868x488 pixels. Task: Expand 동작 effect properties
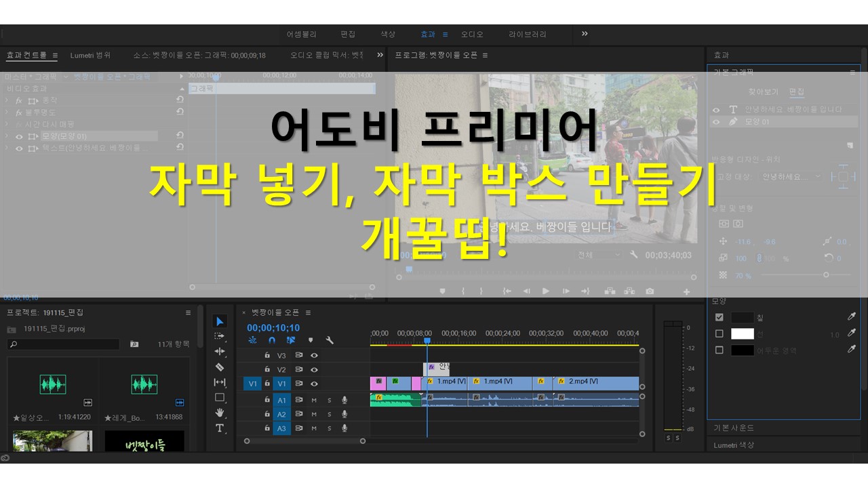coord(7,100)
